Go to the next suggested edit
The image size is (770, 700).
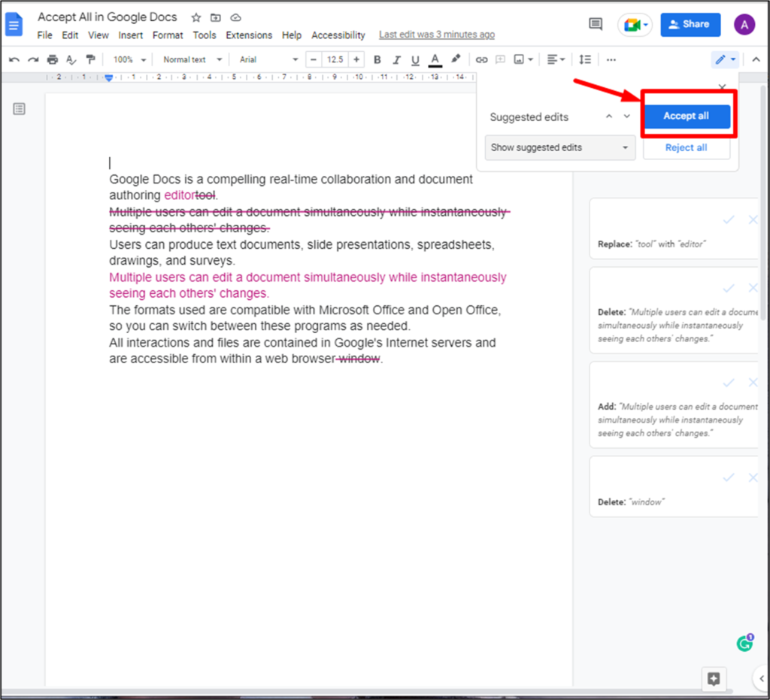pos(626,117)
